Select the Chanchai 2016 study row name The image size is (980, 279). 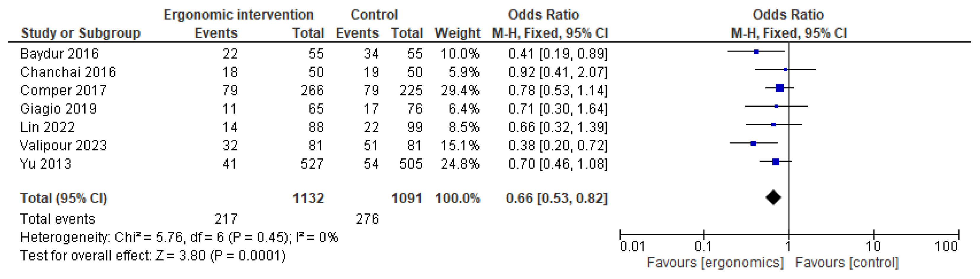tap(68, 72)
